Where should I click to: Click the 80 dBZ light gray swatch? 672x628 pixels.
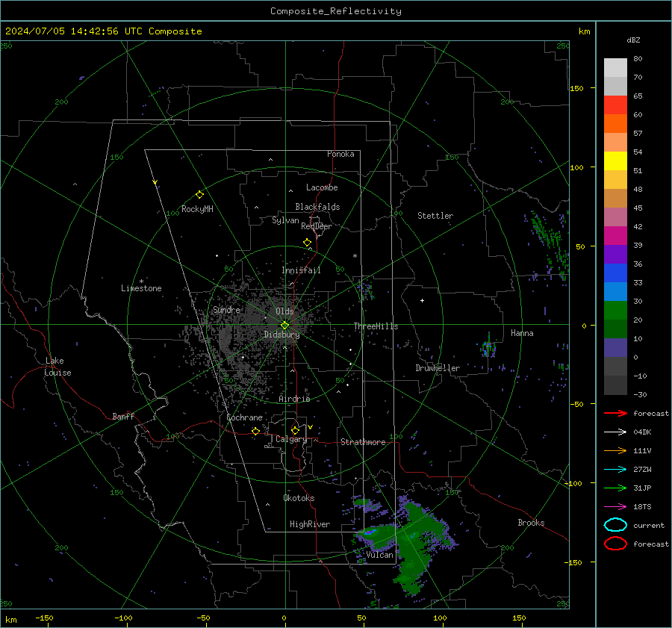tap(615, 67)
